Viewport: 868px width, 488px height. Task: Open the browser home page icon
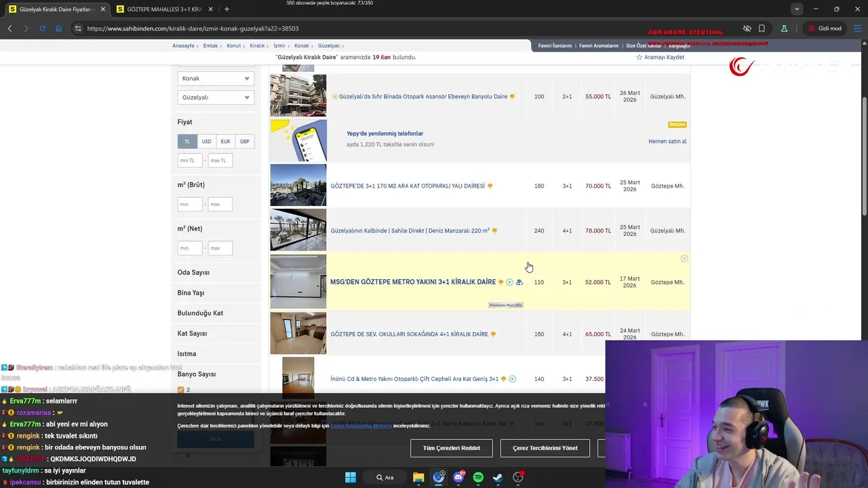(x=58, y=28)
